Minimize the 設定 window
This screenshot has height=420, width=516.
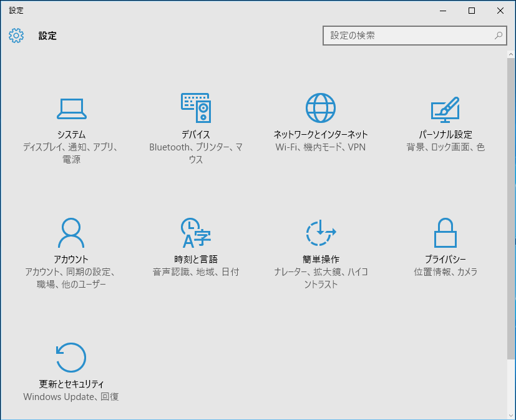pyautogui.click(x=443, y=11)
